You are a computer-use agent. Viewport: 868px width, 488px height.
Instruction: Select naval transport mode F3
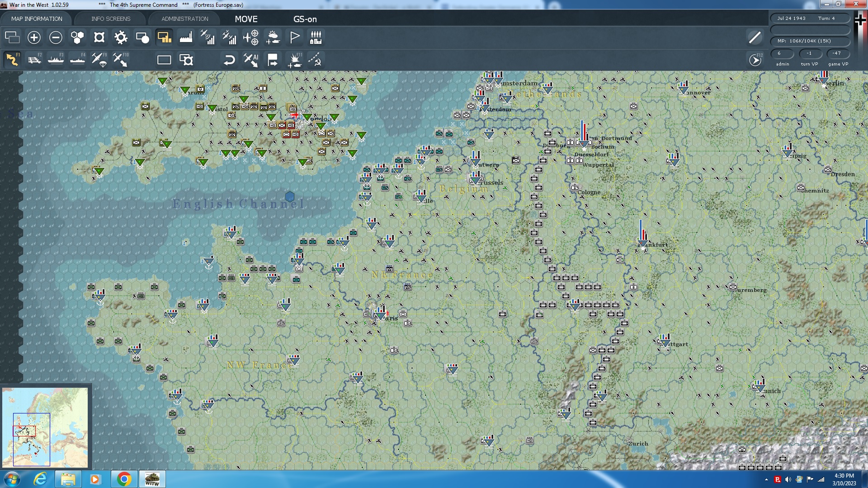56,60
